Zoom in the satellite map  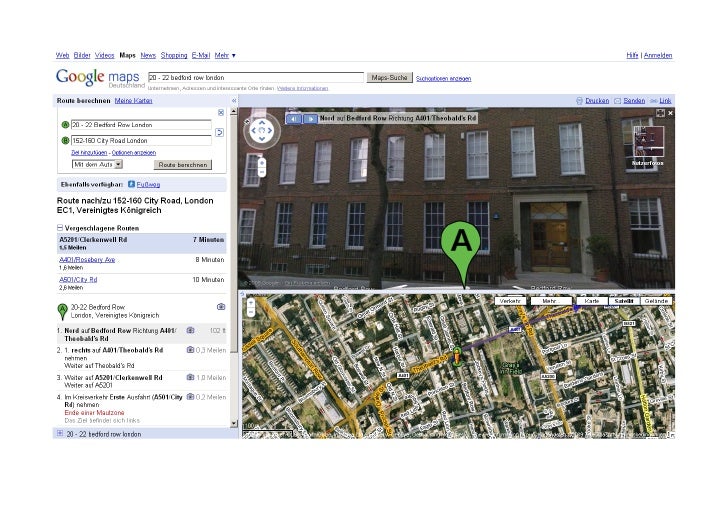(x=251, y=303)
